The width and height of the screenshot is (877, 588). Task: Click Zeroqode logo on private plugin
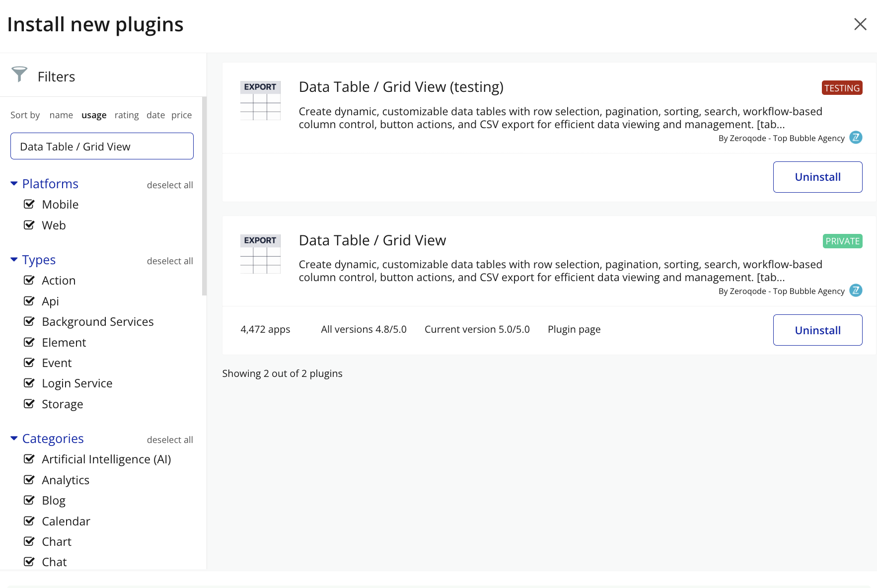pyautogui.click(x=856, y=291)
